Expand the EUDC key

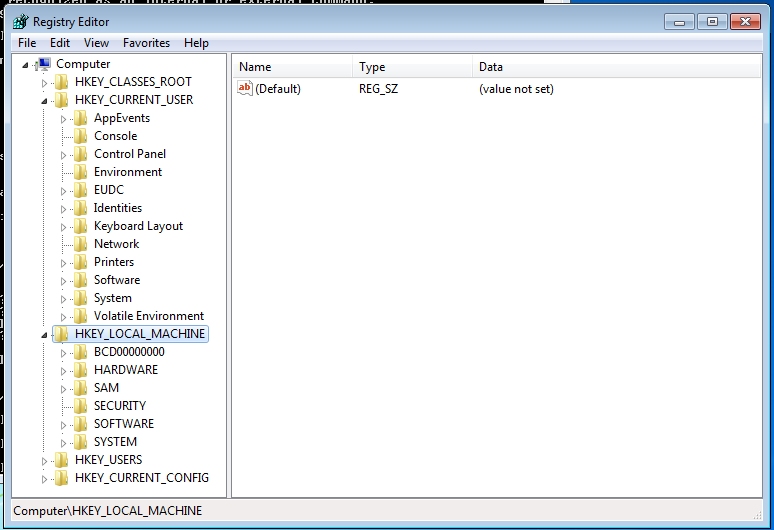click(x=63, y=191)
